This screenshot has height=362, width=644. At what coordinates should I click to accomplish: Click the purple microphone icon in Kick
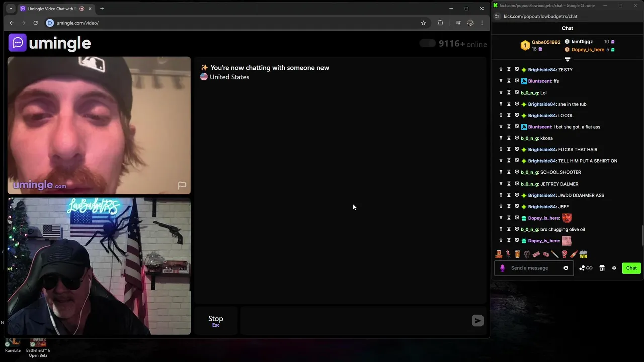coord(502,268)
